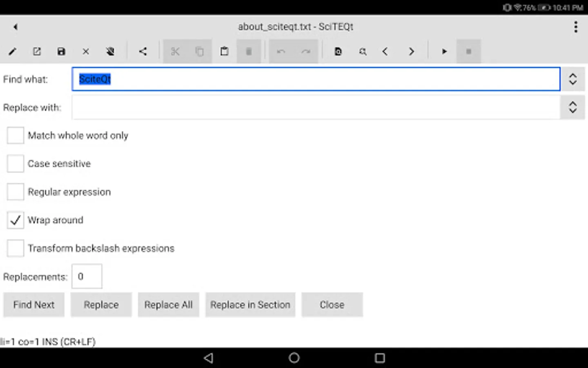Toggle Transform backslash expressions checkbox
Screen dimensions: 588x368
click(x=16, y=248)
